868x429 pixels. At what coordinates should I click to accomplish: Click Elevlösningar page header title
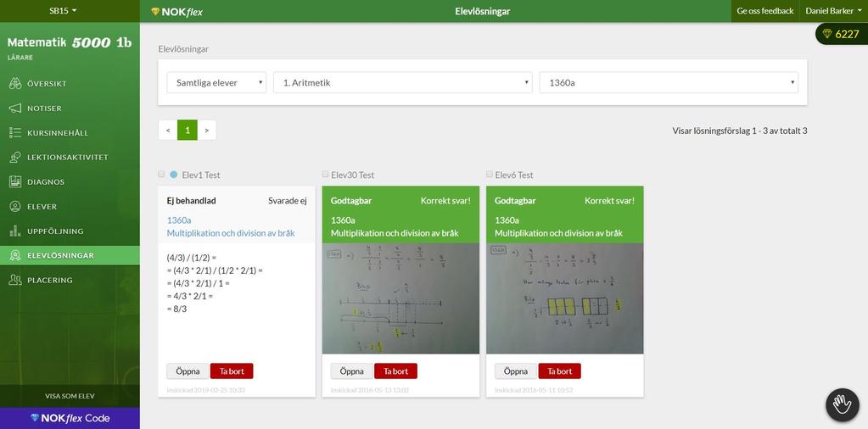tap(482, 11)
